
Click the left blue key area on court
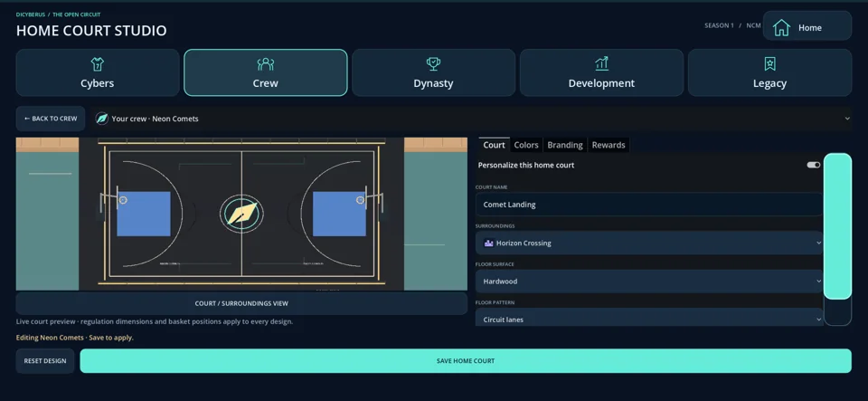coord(144,214)
